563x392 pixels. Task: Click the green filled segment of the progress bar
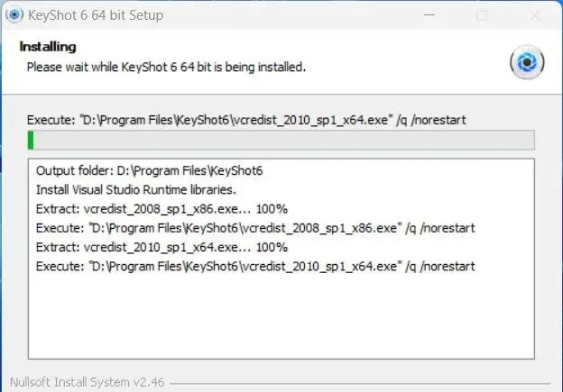[x=31, y=140]
